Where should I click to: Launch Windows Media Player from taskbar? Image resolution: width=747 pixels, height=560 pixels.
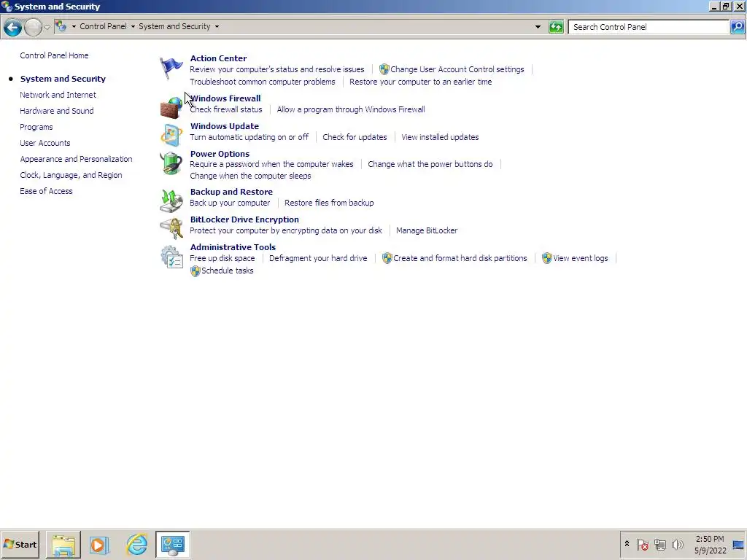(99, 544)
